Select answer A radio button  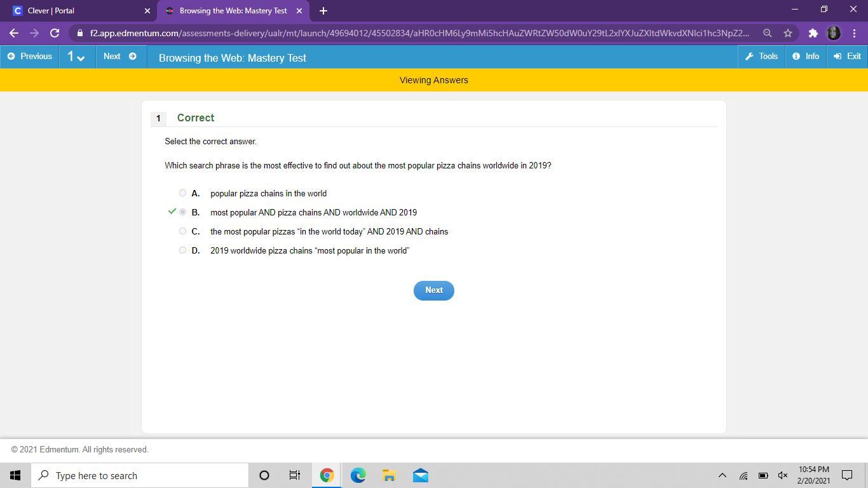[x=182, y=193]
